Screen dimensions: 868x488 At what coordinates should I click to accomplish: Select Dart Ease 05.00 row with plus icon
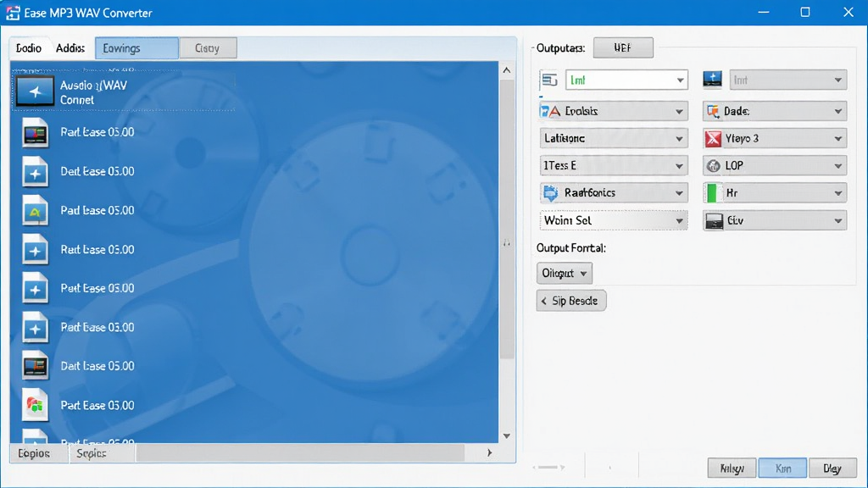(x=78, y=172)
